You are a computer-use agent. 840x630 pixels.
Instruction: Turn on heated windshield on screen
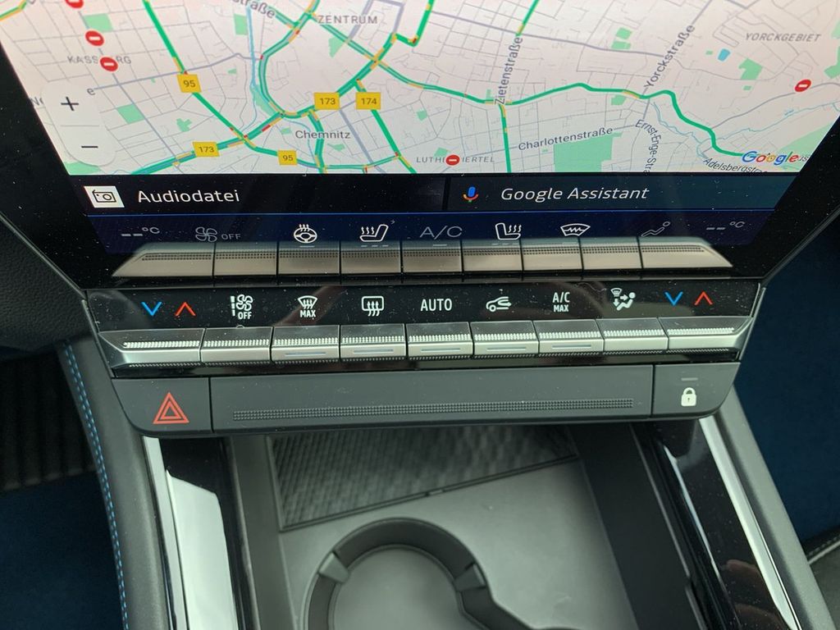[x=575, y=231]
